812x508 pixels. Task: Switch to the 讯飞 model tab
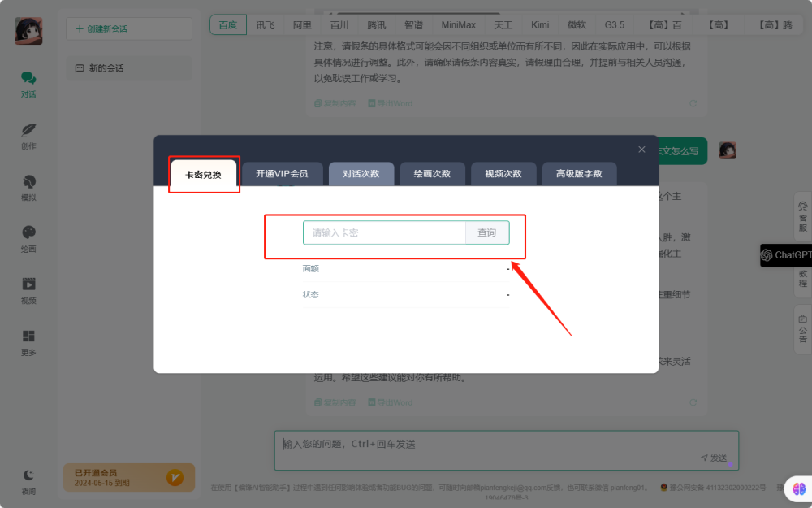[266, 25]
